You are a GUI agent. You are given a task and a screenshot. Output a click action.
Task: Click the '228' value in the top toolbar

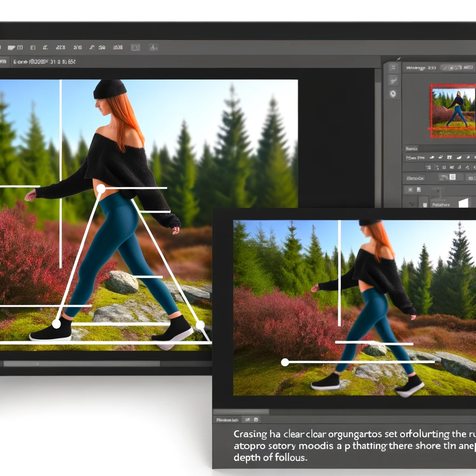(60, 47)
